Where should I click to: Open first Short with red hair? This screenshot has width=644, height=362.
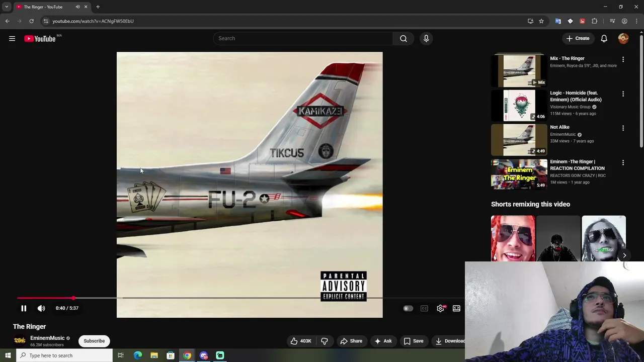[513, 239]
